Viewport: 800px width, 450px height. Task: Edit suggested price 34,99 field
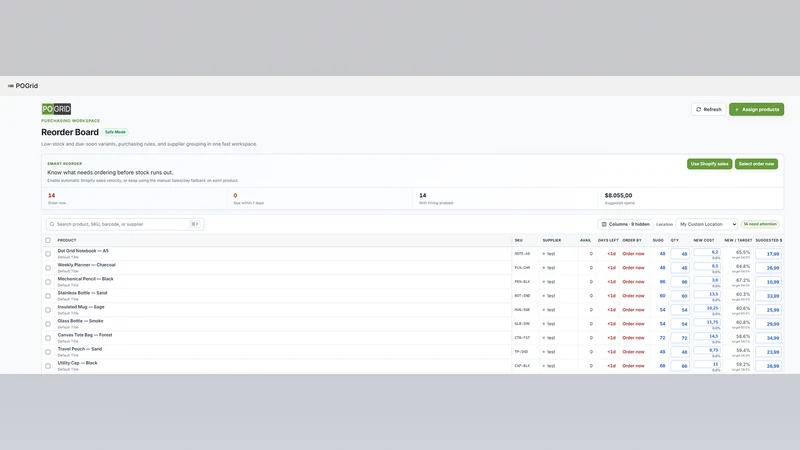pyautogui.click(x=768, y=338)
